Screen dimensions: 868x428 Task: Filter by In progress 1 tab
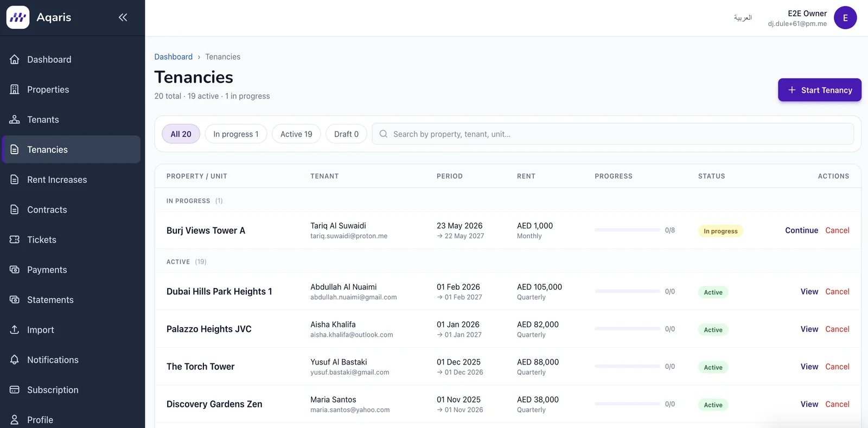[236, 134]
